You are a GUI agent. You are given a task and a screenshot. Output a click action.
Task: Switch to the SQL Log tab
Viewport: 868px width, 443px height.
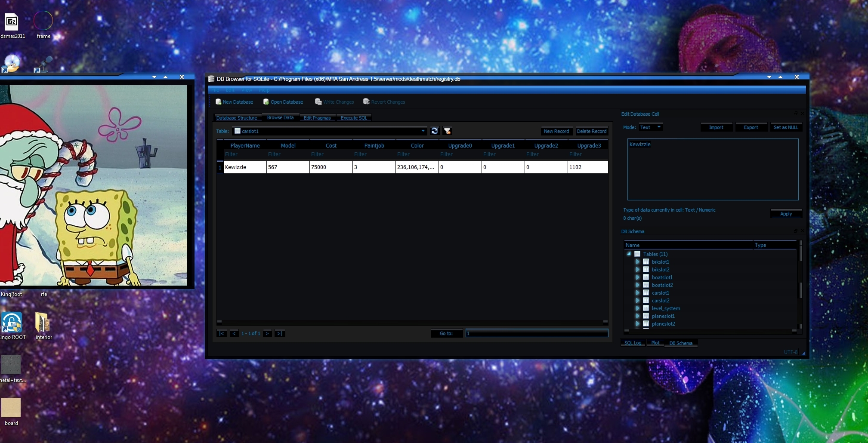pyautogui.click(x=633, y=343)
